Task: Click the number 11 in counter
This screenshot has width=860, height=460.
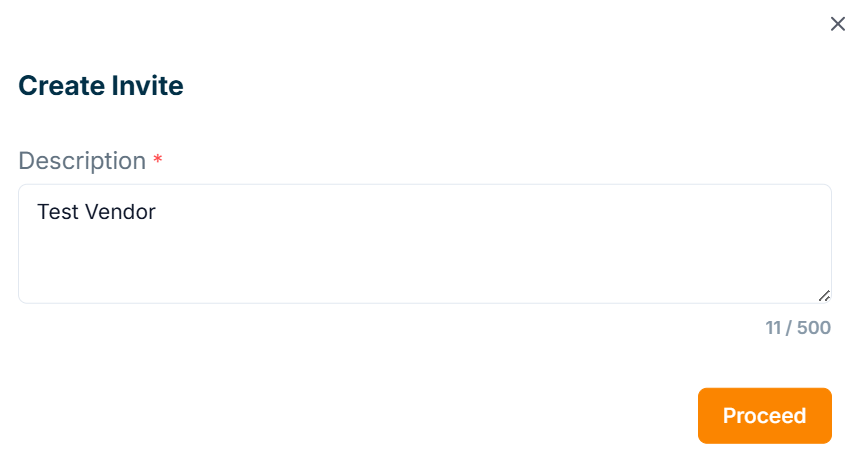Action: tap(773, 328)
